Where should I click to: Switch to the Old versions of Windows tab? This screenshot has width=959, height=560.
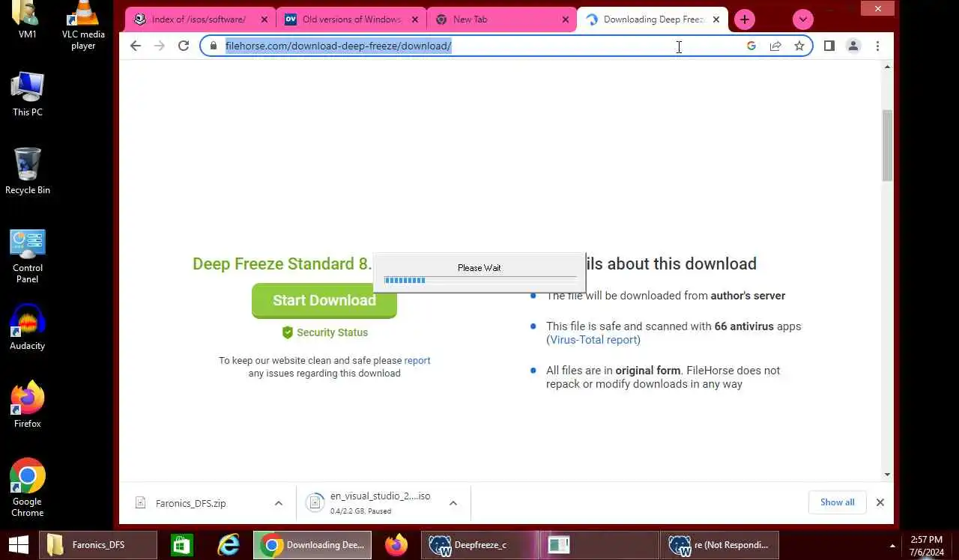point(351,20)
